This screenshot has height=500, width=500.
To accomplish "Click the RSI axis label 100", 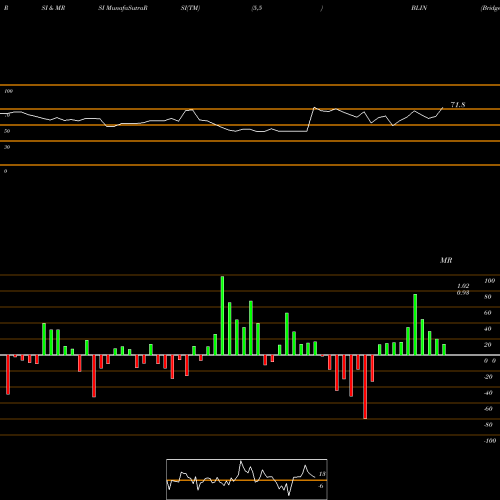I will point(9,91).
